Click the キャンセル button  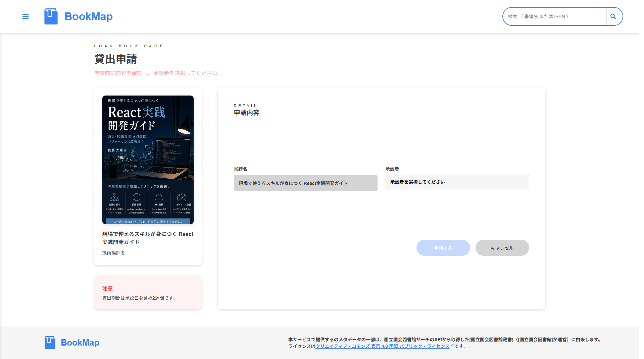502,248
